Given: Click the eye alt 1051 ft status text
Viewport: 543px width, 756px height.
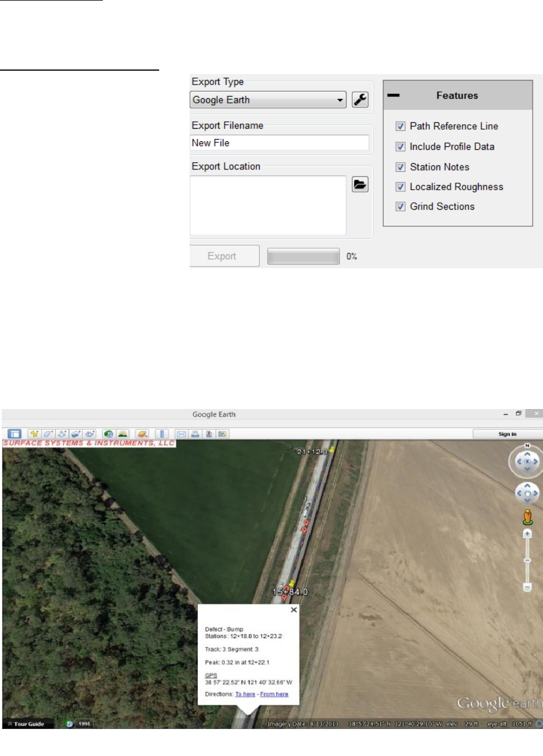Looking at the screenshot, I should point(510,724).
